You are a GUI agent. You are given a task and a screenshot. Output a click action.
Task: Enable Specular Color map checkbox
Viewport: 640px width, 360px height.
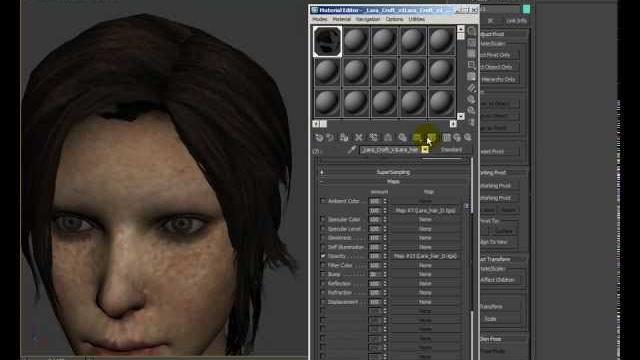click(x=322, y=220)
